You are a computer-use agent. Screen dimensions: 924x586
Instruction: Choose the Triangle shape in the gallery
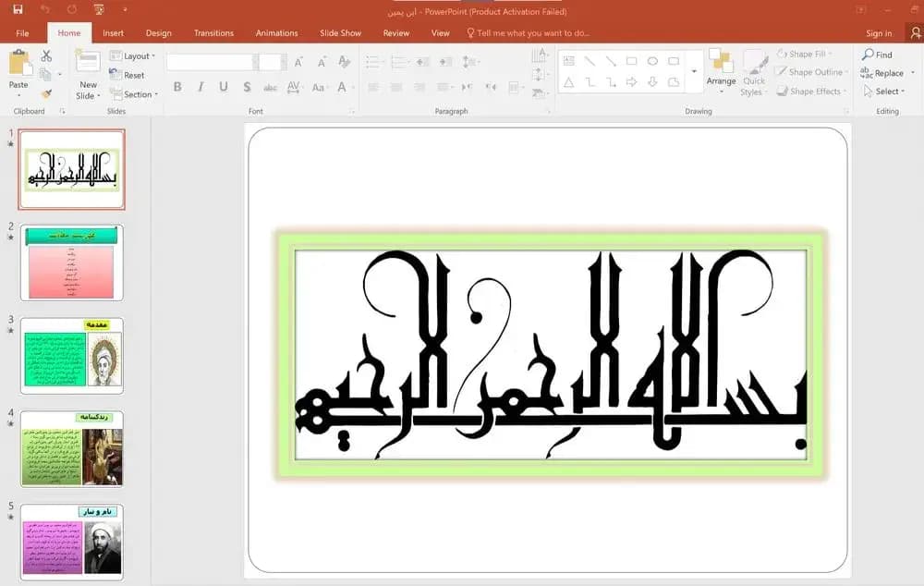coord(568,82)
